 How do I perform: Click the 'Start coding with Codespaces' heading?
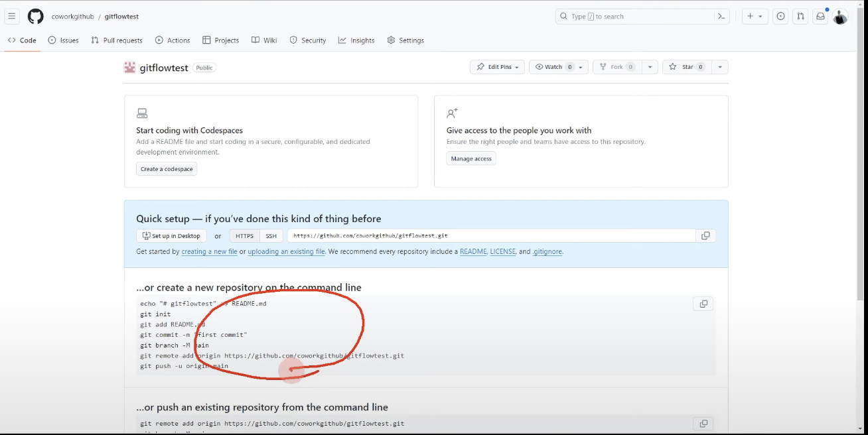pos(190,131)
